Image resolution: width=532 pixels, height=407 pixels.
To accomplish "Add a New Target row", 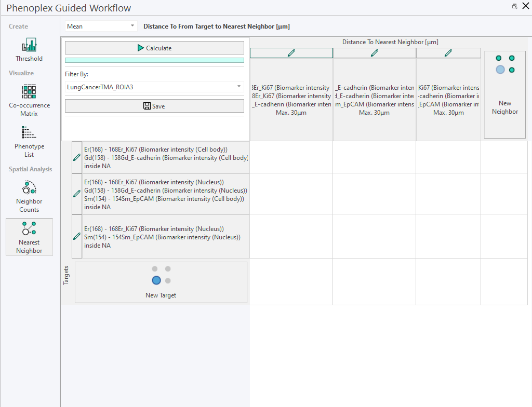I will pyautogui.click(x=161, y=282).
